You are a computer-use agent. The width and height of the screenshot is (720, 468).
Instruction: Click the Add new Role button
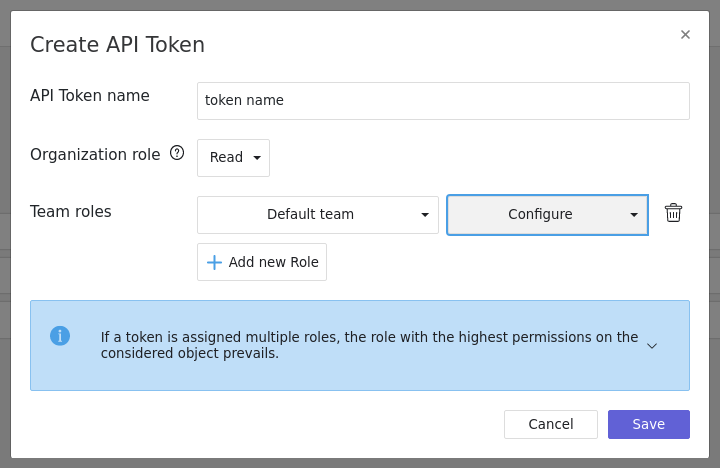(262, 262)
